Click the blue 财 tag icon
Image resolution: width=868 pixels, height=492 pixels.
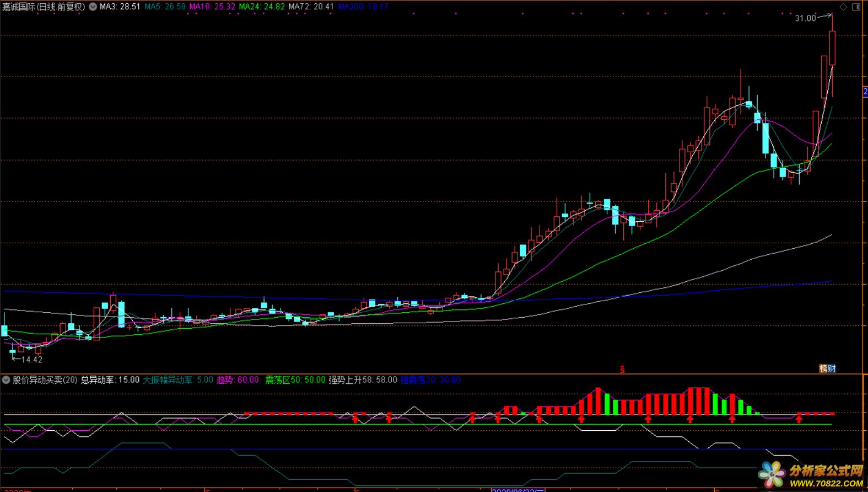pyautogui.click(x=832, y=368)
